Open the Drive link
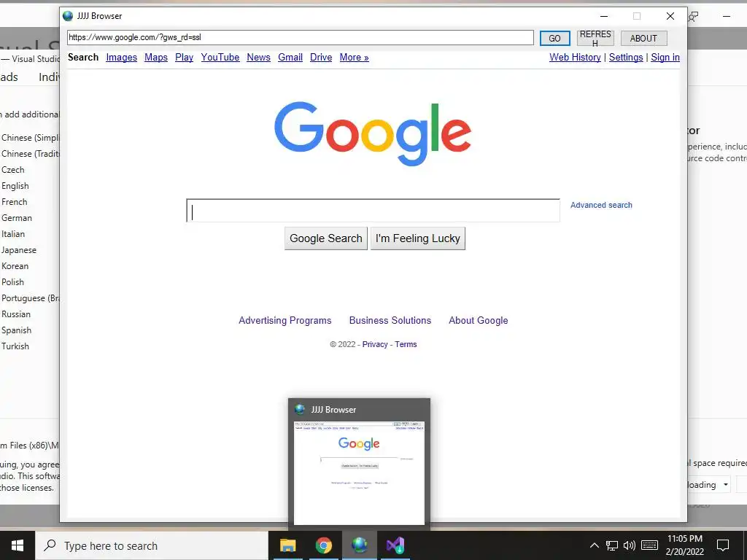The height and width of the screenshot is (560, 747). click(x=321, y=57)
